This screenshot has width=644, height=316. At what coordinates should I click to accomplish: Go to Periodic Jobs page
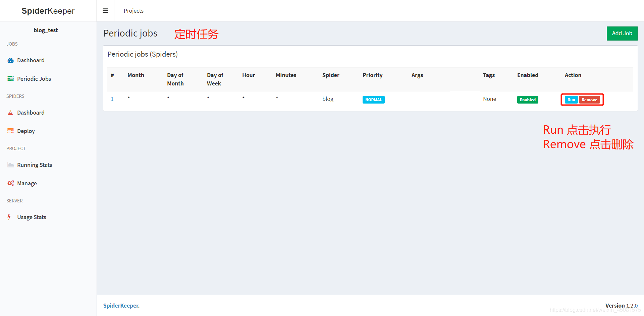[34, 79]
